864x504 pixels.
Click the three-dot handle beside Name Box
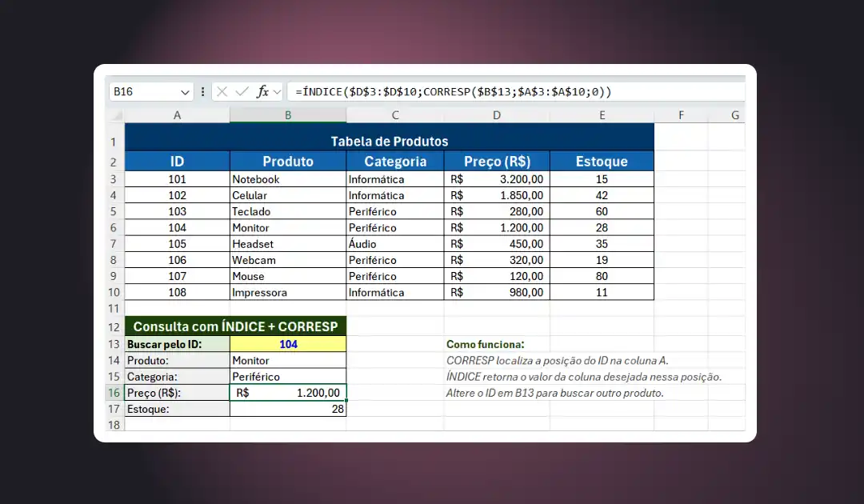coord(202,92)
